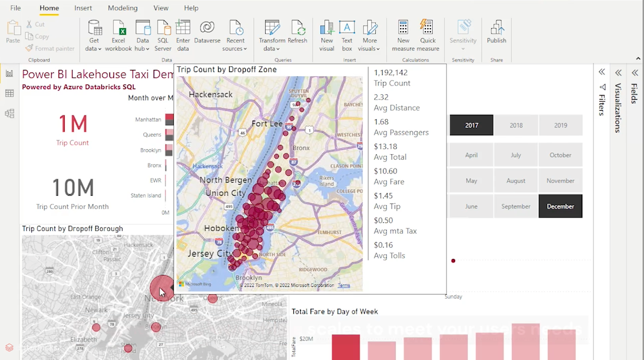The image size is (644, 360).
Task: Open the Help tab
Action: click(191, 8)
